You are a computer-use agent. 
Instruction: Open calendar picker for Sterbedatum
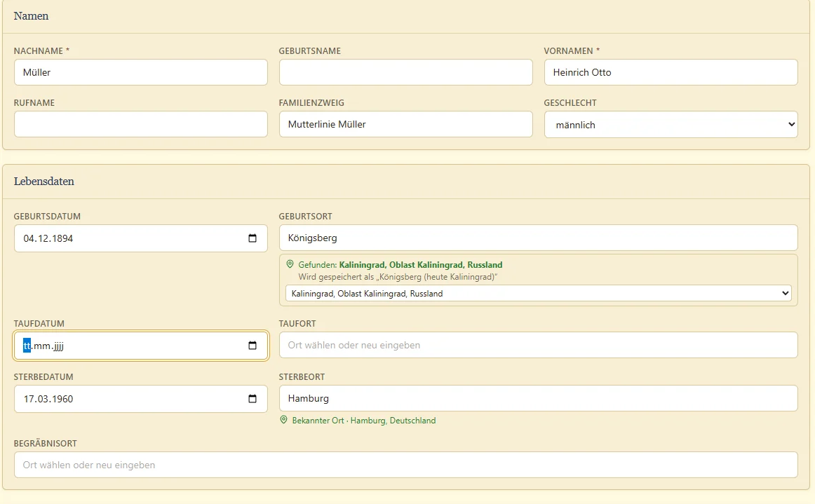(252, 399)
